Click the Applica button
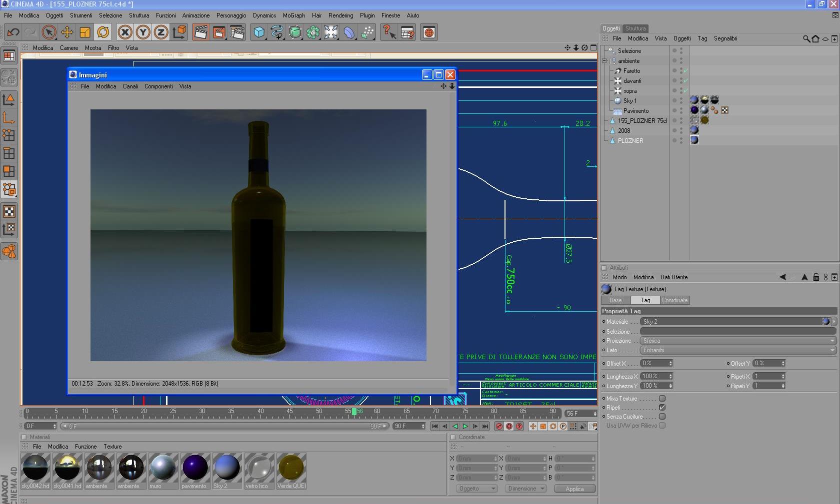This screenshot has height=504, width=840. pos(574,489)
